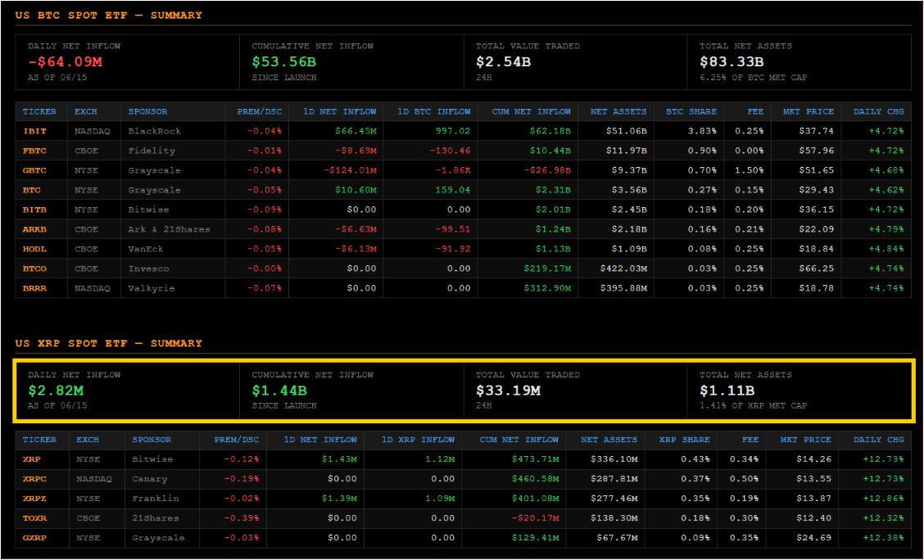The height and width of the screenshot is (560, 924).
Task: Select the $51.06B net assets cell
Action: 626,131
